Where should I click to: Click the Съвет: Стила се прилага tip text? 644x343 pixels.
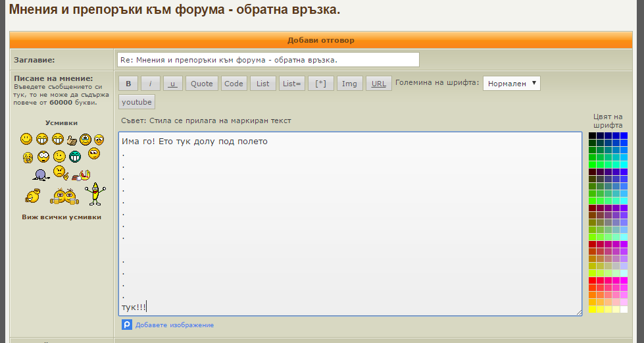[206, 120]
